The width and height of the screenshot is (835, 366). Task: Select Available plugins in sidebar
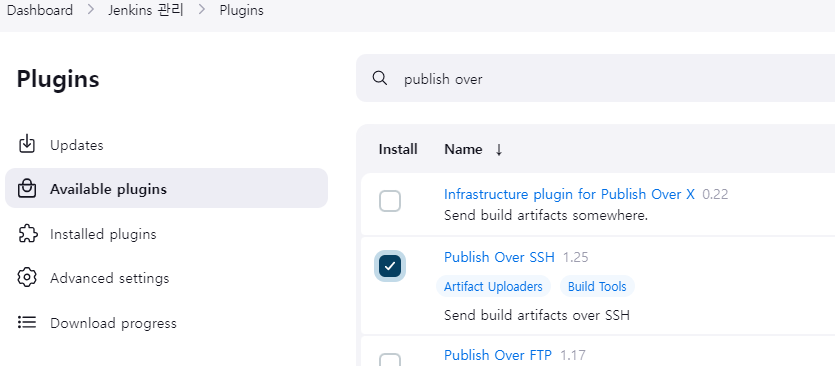166,189
